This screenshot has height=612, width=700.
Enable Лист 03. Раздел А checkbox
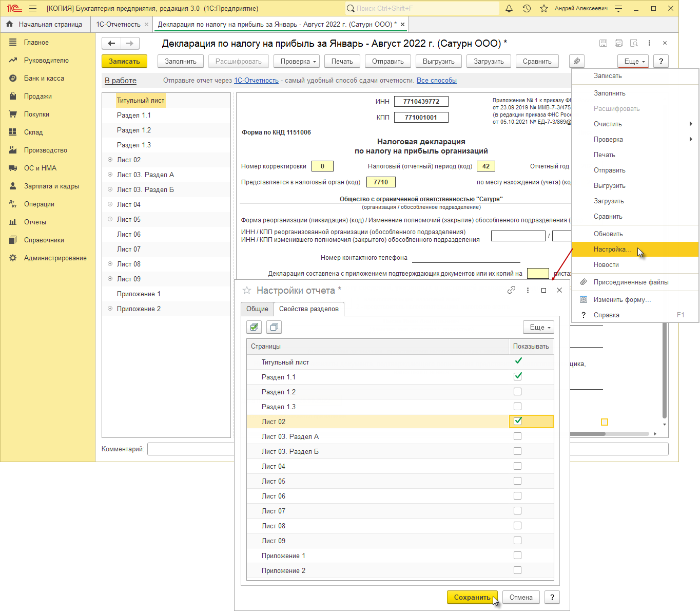click(x=518, y=436)
